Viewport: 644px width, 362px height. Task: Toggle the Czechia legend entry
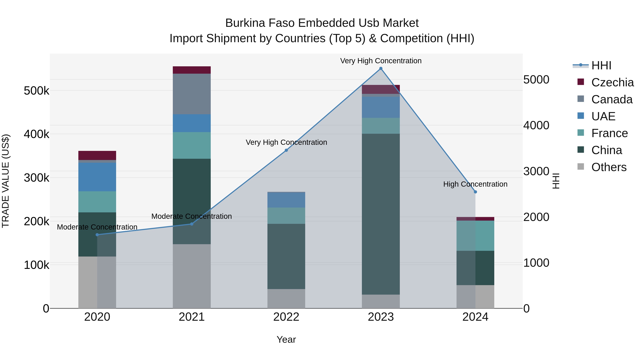[x=605, y=82]
